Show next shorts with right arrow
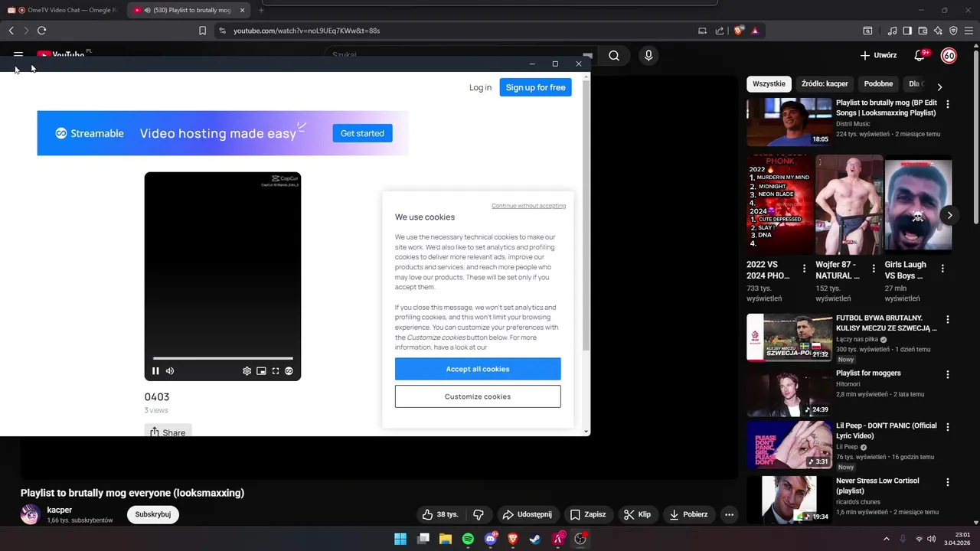The height and width of the screenshot is (551, 980). tap(949, 215)
